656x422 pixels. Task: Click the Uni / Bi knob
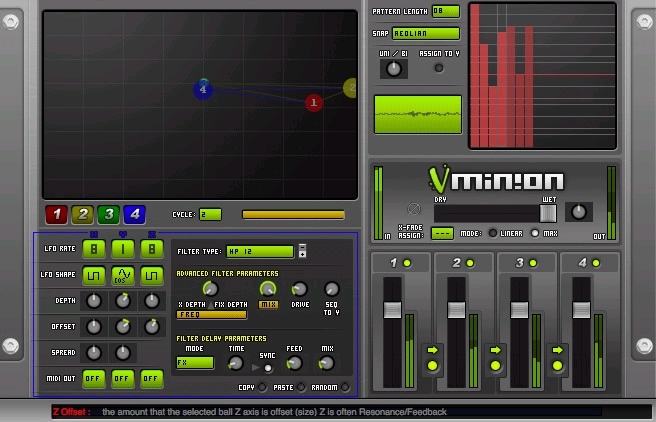pos(394,69)
